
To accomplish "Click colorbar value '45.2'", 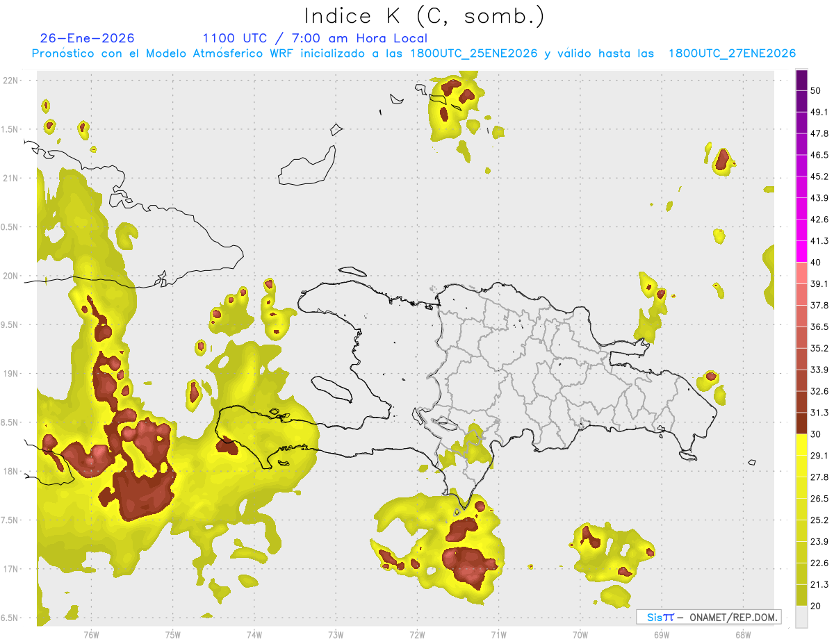I will (x=819, y=176).
